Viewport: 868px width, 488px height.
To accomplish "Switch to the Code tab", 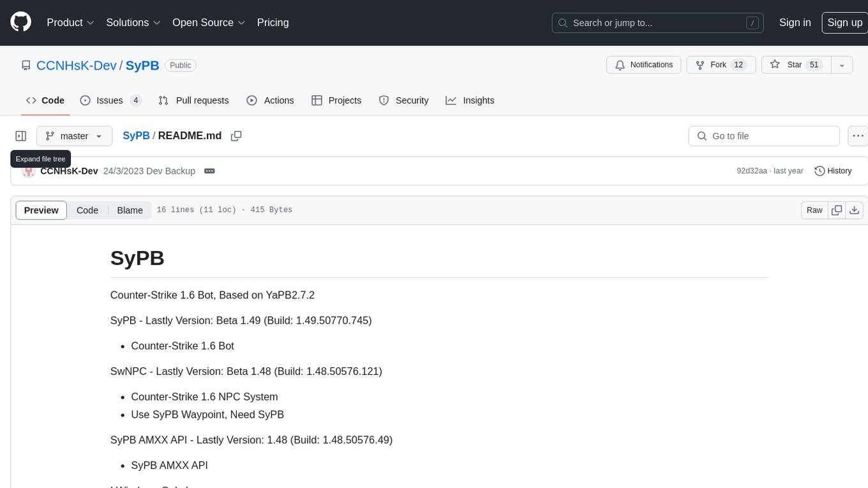I will (45, 100).
